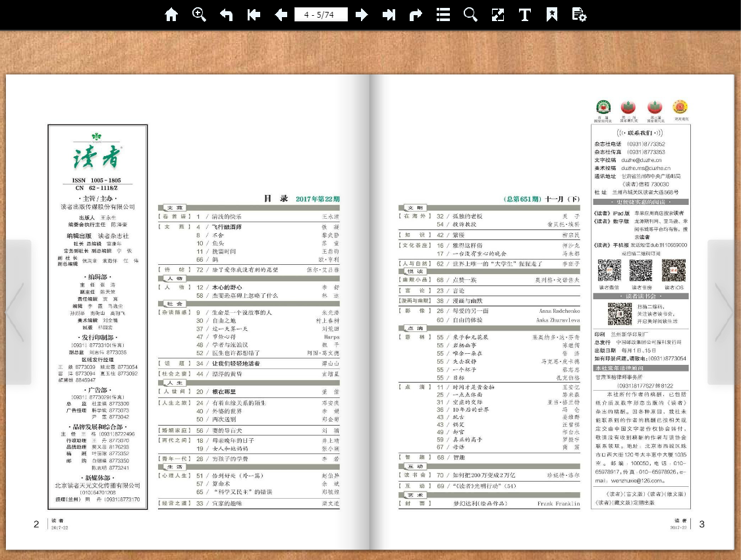Viewport: 741px width, 560px height.
Task: Go to the next page via toolbar arrow
Action: pos(362,14)
